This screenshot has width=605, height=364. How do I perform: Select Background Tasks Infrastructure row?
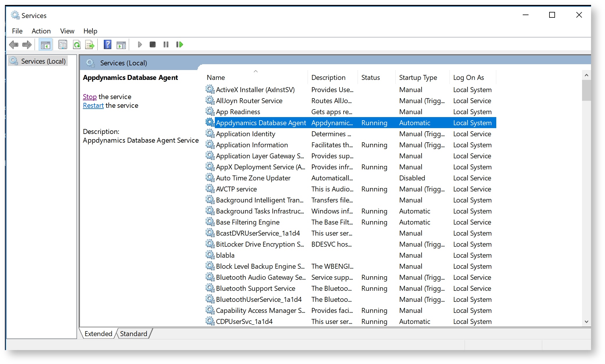tap(350, 211)
